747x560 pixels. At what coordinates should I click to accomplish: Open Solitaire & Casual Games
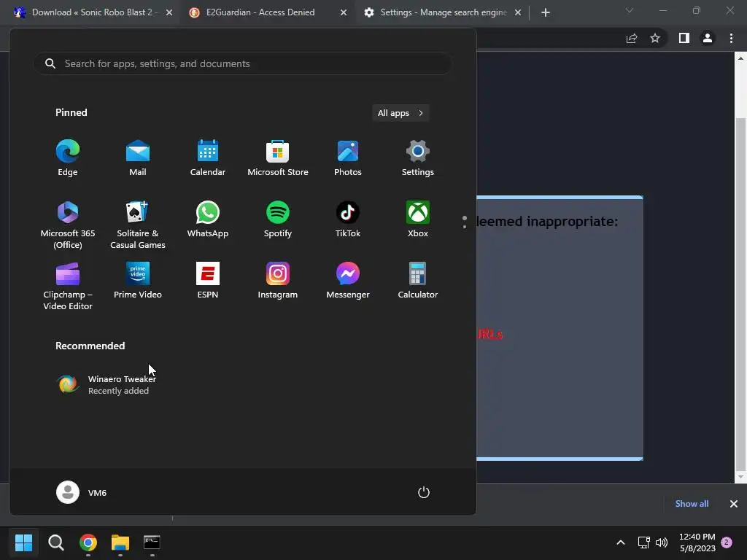click(138, 225)
